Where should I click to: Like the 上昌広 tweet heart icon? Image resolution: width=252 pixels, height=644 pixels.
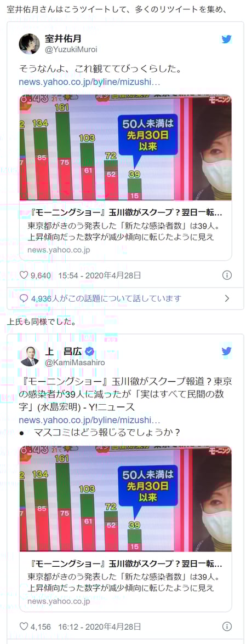24,626
